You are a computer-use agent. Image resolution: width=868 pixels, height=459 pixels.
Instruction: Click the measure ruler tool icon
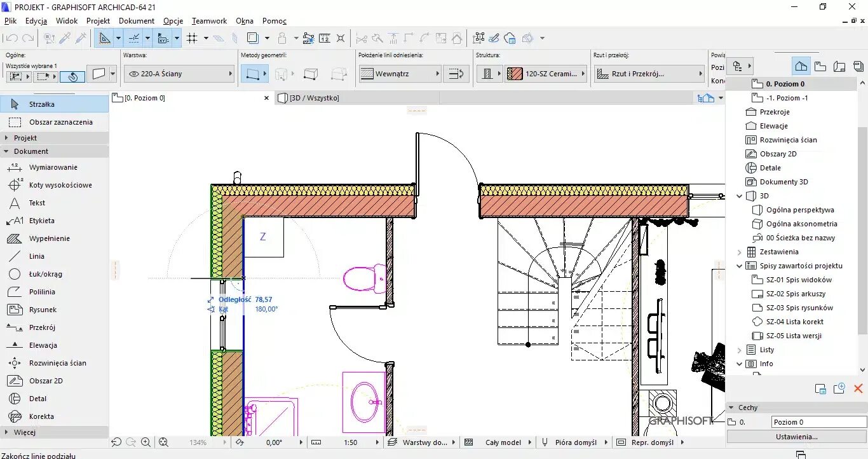[325, 38]
